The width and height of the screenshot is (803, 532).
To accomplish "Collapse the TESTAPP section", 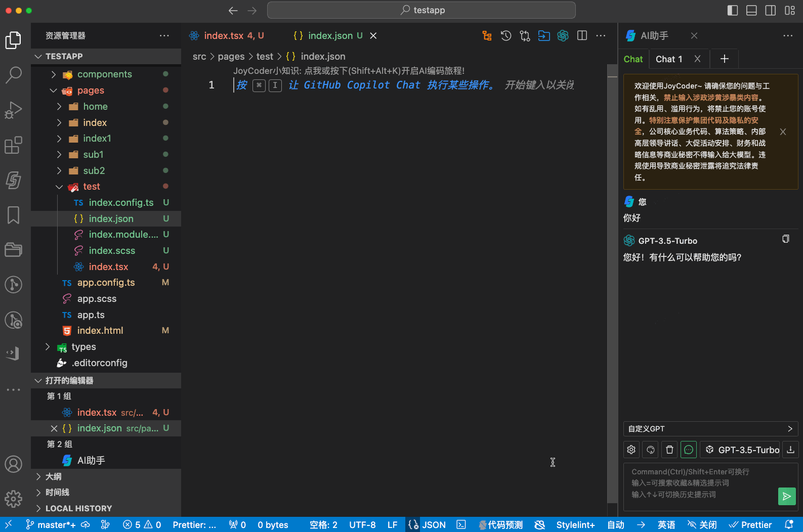I will (106, 56).
